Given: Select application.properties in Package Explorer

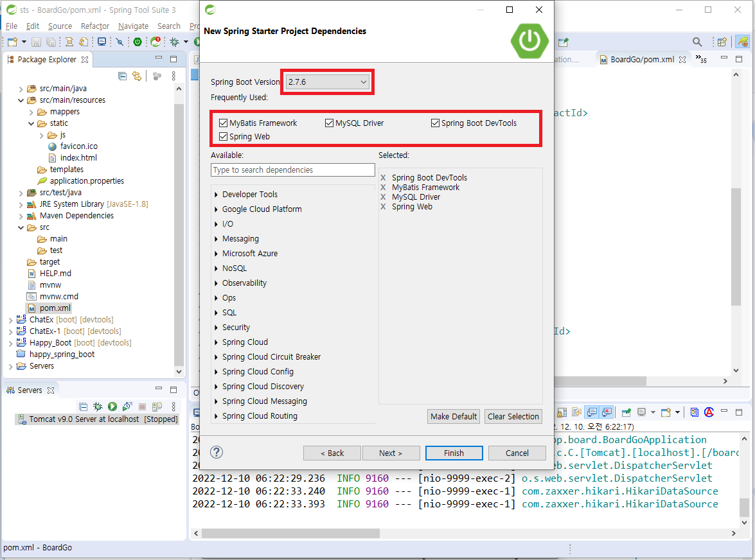Looking at the screenshot, I should [87, 181].
